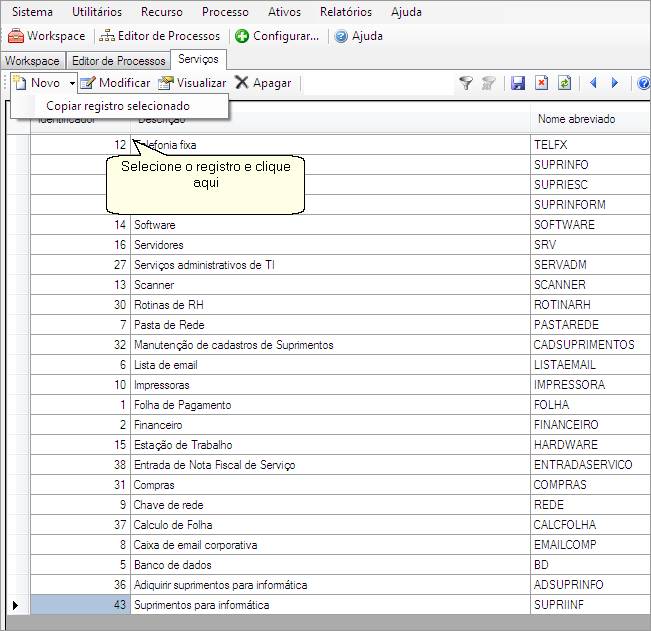Screen dimensions: 651x631
Task: Click the identifier cell 43
Action: 81,605
